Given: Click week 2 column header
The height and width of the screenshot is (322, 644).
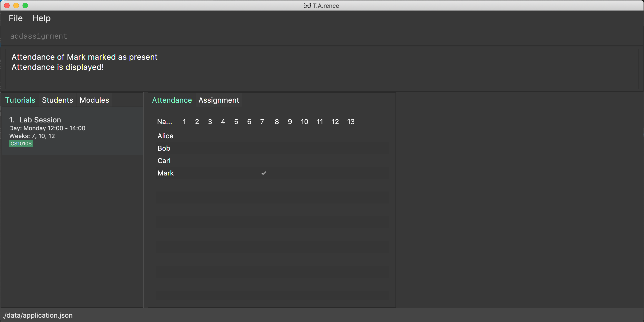Looking at the screenshot, I should click(x=197, y=122).
